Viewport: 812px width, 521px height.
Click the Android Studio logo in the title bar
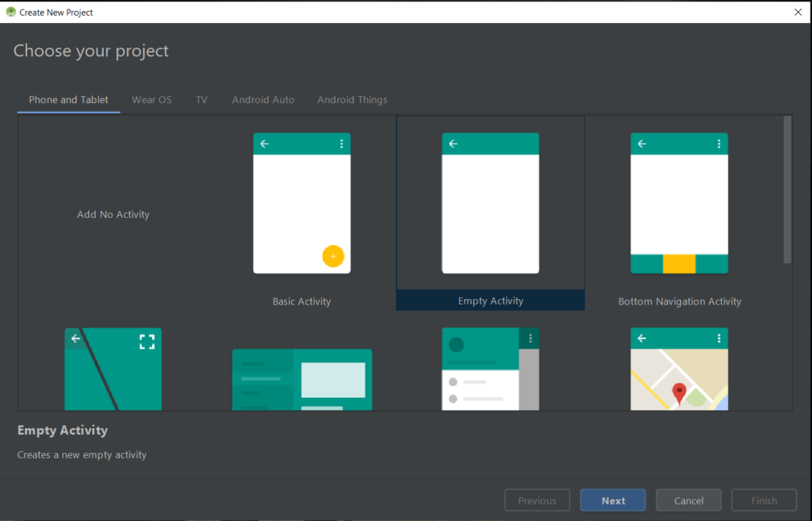[10, 12]
